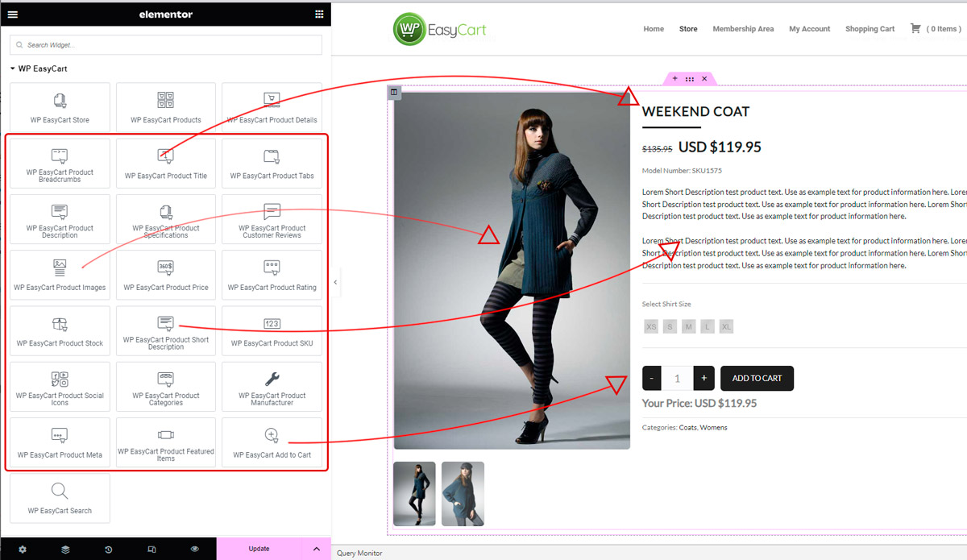Go to My Account menu item

pos(809,29)
